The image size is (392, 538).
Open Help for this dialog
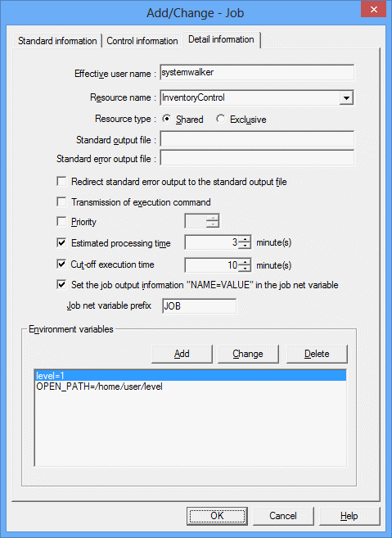point(349,516)
